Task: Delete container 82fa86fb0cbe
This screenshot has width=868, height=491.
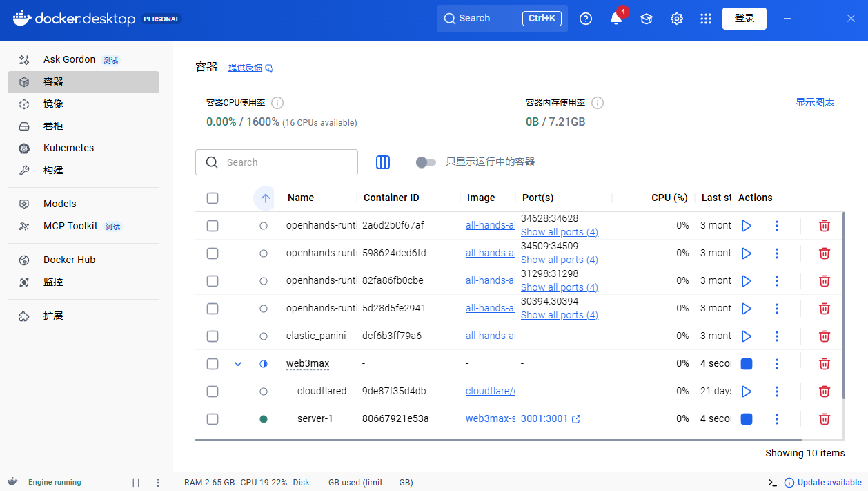Action: point(824,281)
